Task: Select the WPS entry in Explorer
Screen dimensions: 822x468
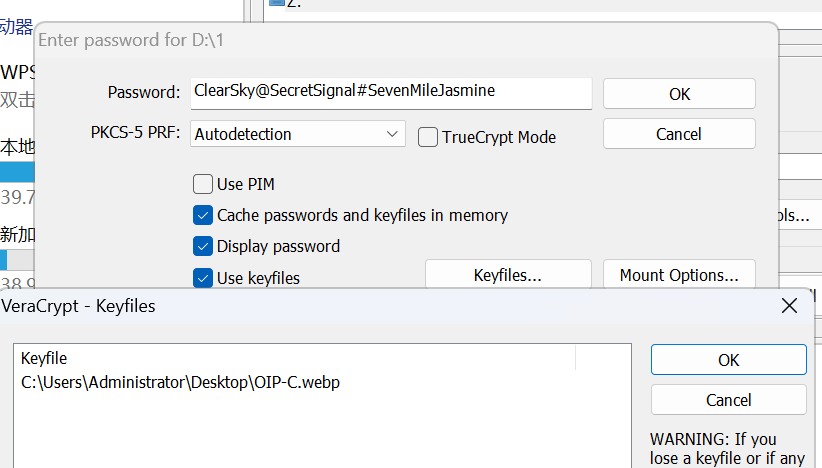Action: [x=17, y=72]
